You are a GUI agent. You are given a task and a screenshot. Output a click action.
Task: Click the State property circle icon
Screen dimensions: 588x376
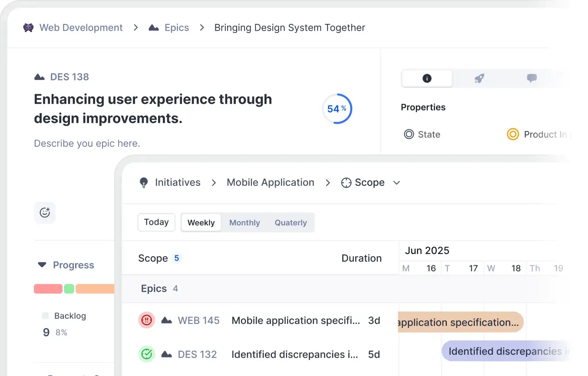click(409, 135)
